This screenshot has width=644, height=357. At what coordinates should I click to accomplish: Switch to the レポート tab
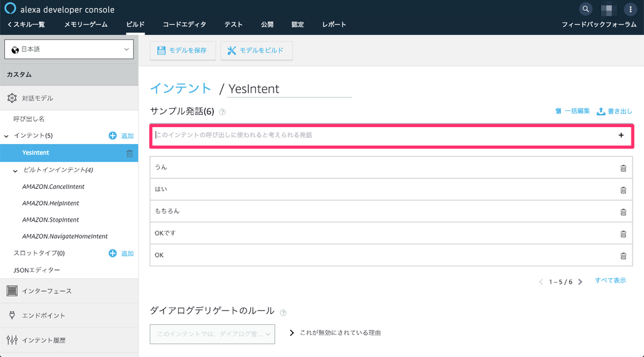point(335,25)
